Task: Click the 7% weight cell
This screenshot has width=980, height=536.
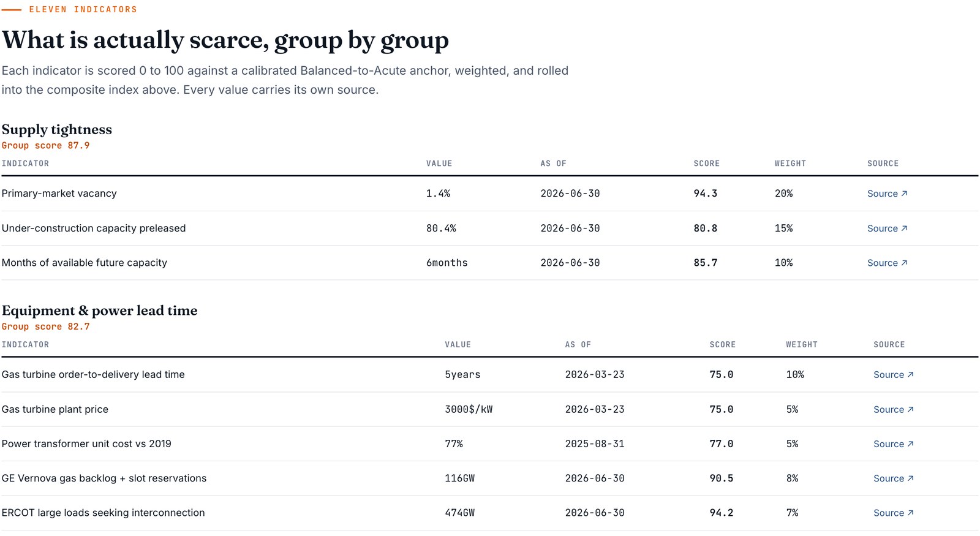Action: (x=792, y=513)
